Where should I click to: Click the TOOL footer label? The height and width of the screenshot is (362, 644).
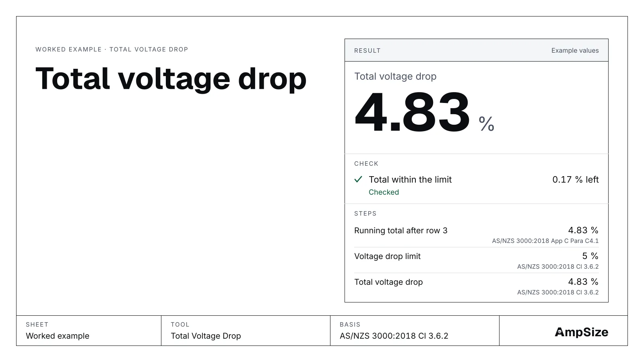tap(180, 325)
